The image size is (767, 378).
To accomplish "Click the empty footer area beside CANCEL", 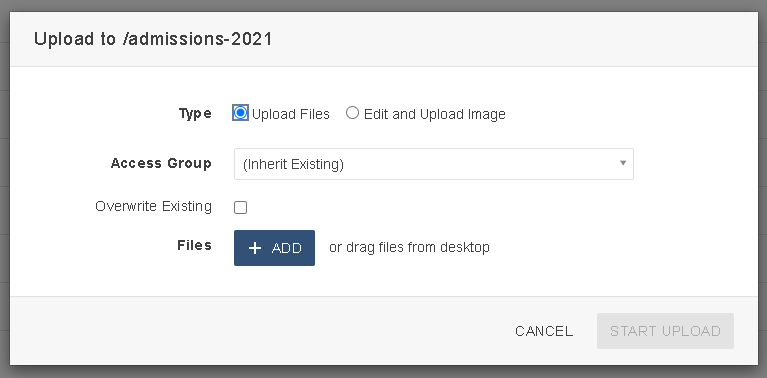I will pyautogui.click(x=259, y=331).
